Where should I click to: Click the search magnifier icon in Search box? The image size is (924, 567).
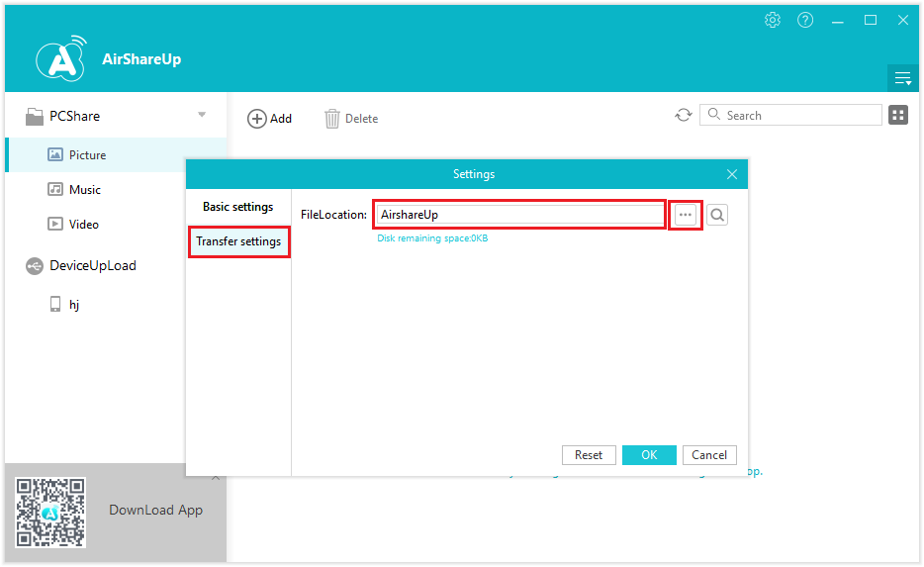(713, 114)
